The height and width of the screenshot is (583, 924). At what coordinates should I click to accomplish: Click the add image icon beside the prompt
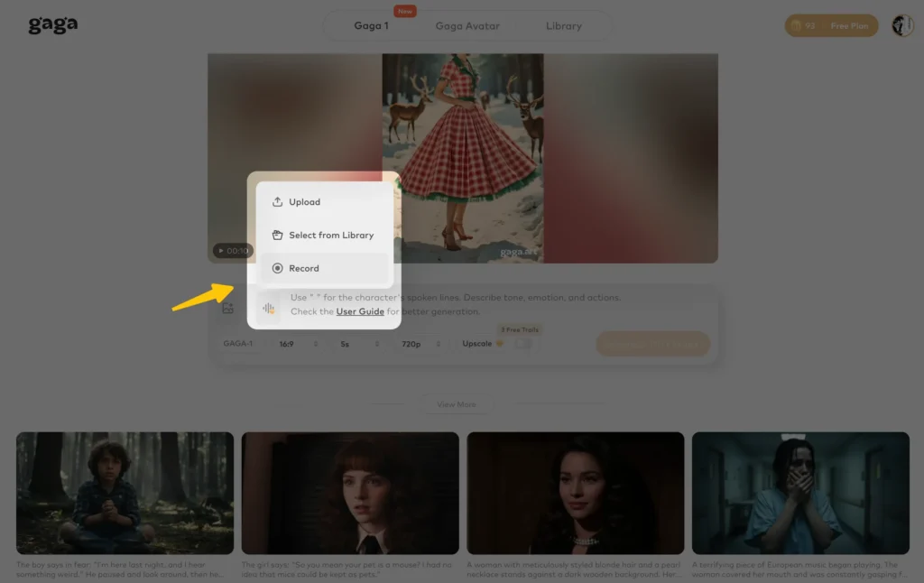pyautogui.click(x=228, y=308)
